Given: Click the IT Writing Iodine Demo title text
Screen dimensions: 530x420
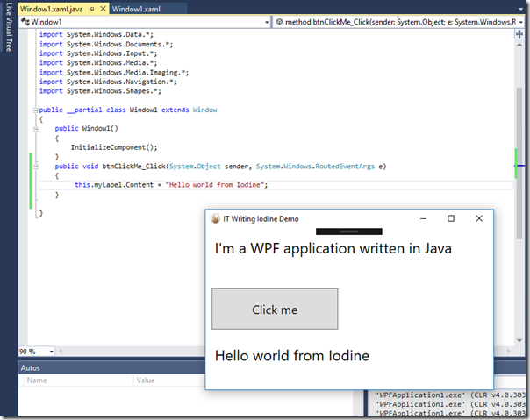Looking at the screenshot, I should [x=261, y=219].
